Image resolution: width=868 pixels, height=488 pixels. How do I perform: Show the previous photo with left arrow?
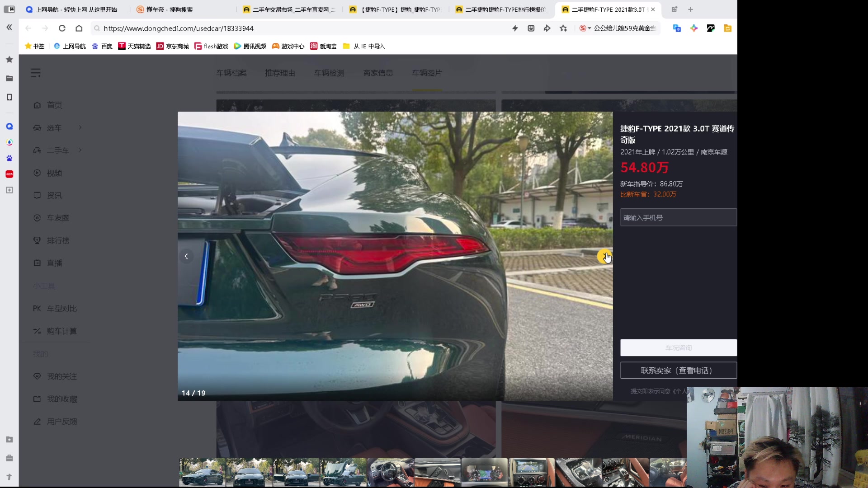click(186, 256)
